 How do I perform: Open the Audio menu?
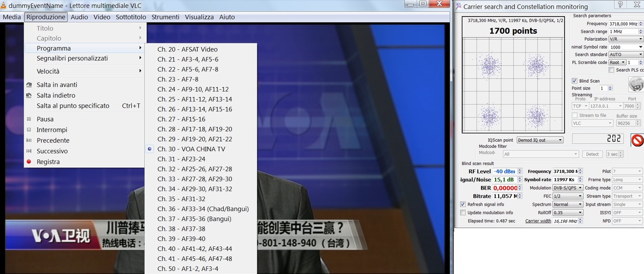79,17
